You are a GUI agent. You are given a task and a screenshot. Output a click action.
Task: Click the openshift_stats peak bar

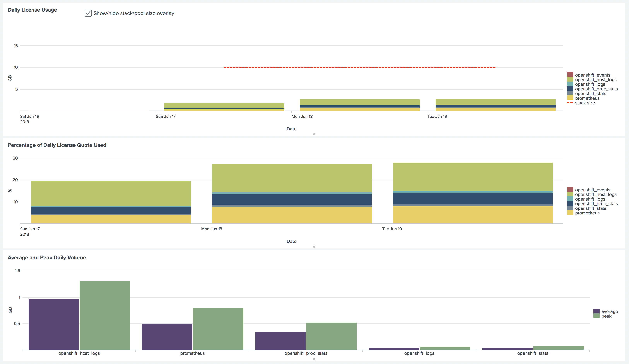[x=558, y=348]
